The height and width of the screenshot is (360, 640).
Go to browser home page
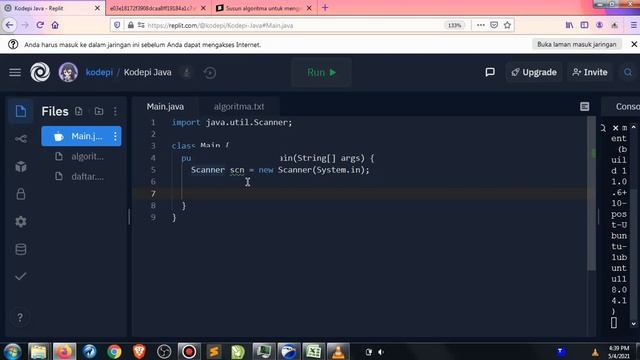point(55,25)
